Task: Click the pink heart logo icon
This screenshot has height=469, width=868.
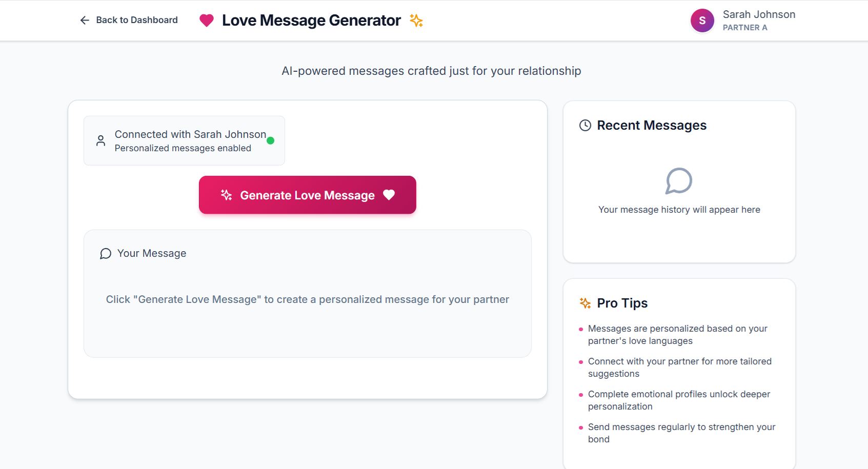Action: point(207,21)
